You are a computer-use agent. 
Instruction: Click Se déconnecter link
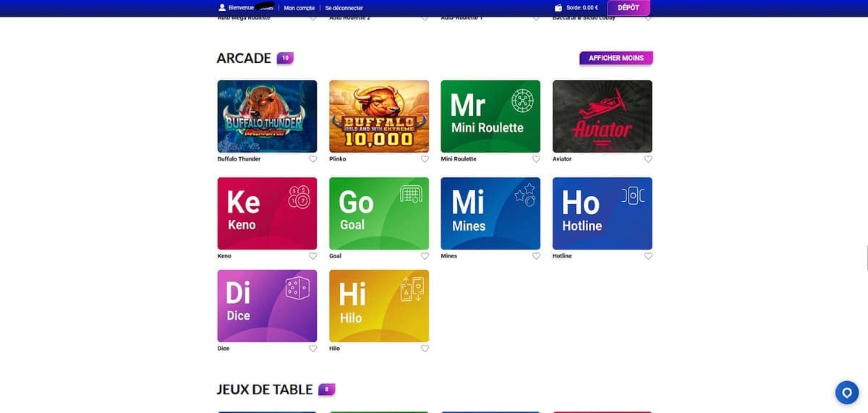click(344, 8)
